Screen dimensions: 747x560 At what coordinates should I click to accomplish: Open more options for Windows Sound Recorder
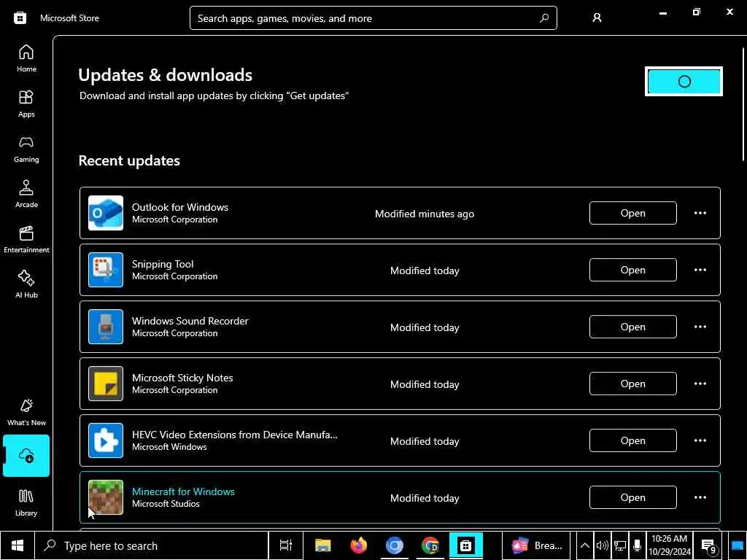(x=700, y=327)
